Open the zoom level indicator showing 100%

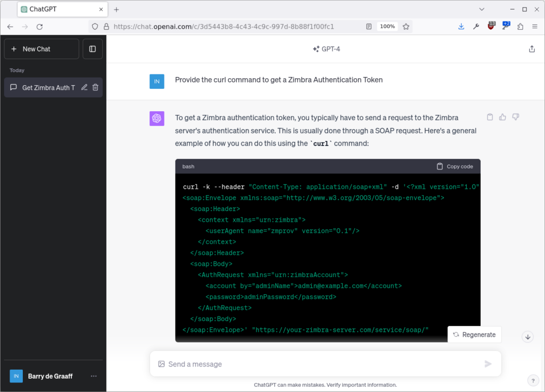pyautogui.click(x=387, y=26)
